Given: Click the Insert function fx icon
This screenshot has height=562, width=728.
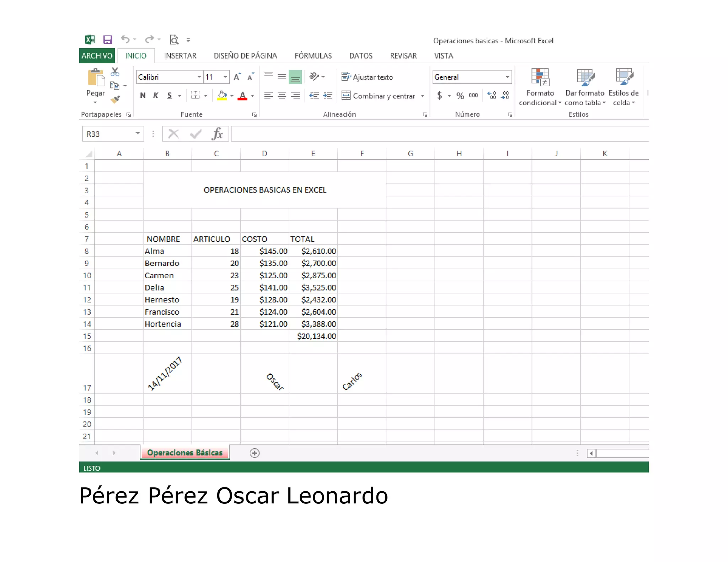Looking at the screenshot, I should coord(217,134).
